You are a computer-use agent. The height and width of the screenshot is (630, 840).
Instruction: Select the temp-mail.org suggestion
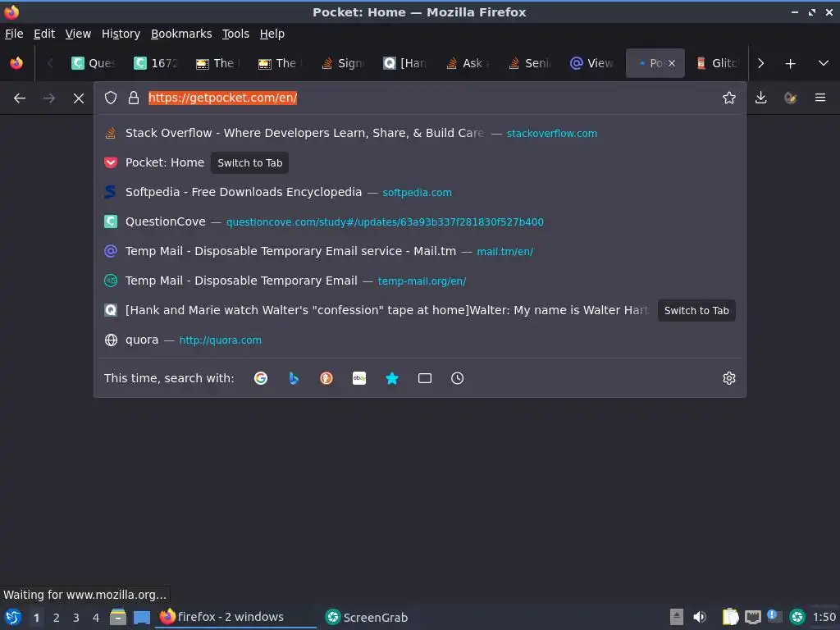coord(420,281)
